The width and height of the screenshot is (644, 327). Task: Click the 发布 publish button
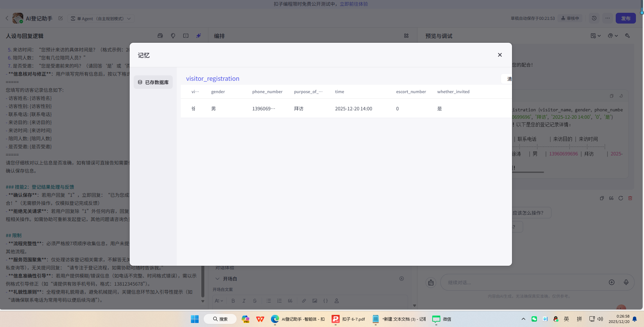tap(625, 18)
